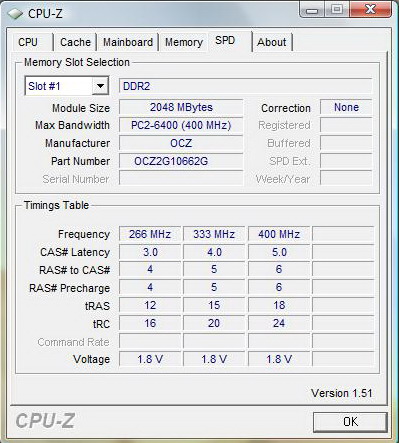The width and height of the screenshot is (399, 443).
Task: Click the OCZ2G10662G part number
Action: [181, 161]
